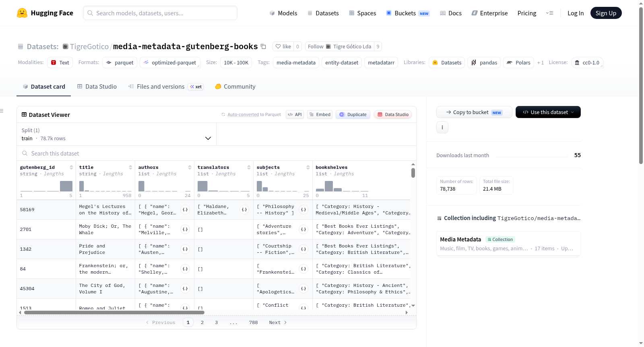644x347 pixels.
Task: Click the search magnifier icon in dataset search
Action: coord(25,153)
